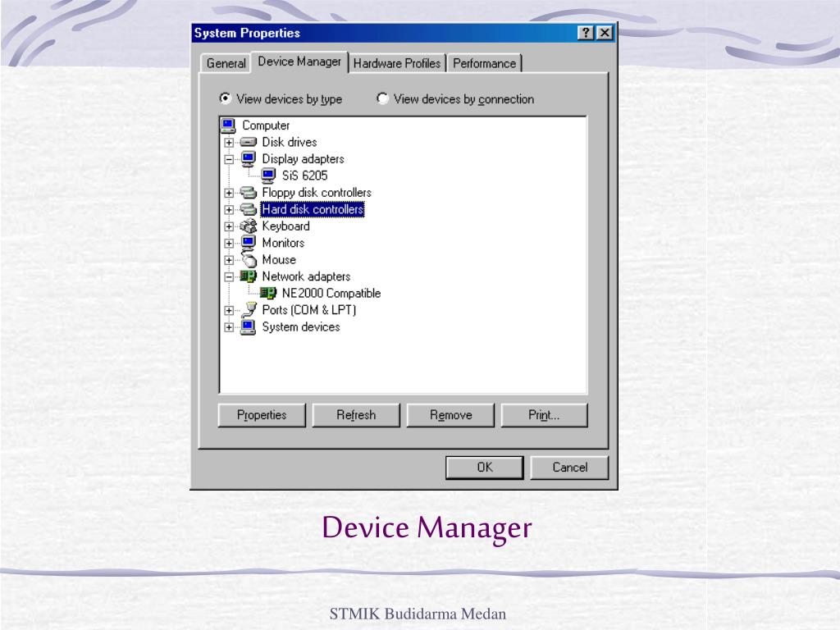
Task: Select View devices by type radio
Action: tap(225, 98)
